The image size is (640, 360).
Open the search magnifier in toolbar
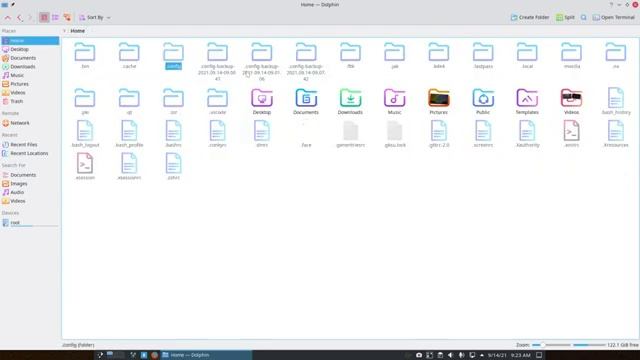click(x=584, y=18)
